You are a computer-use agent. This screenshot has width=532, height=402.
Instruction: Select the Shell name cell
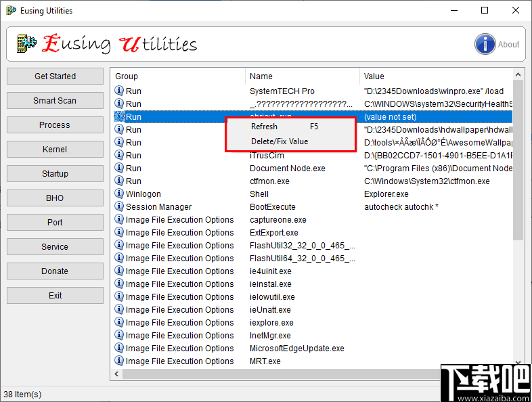click(259, 194)
